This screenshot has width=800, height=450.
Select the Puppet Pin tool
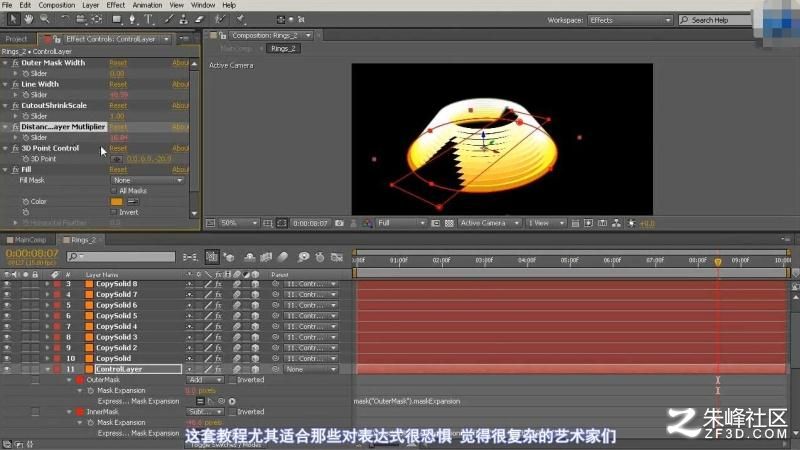(x=240, y=19)
